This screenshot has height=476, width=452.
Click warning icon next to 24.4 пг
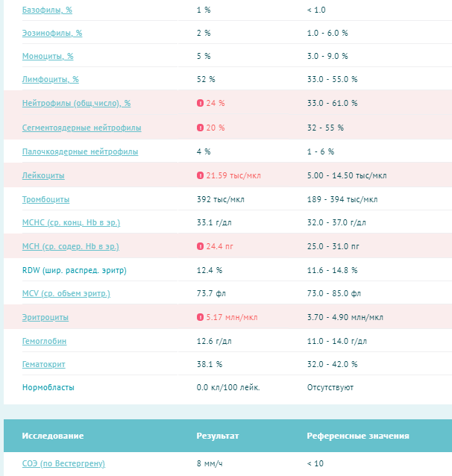point(200,246)
